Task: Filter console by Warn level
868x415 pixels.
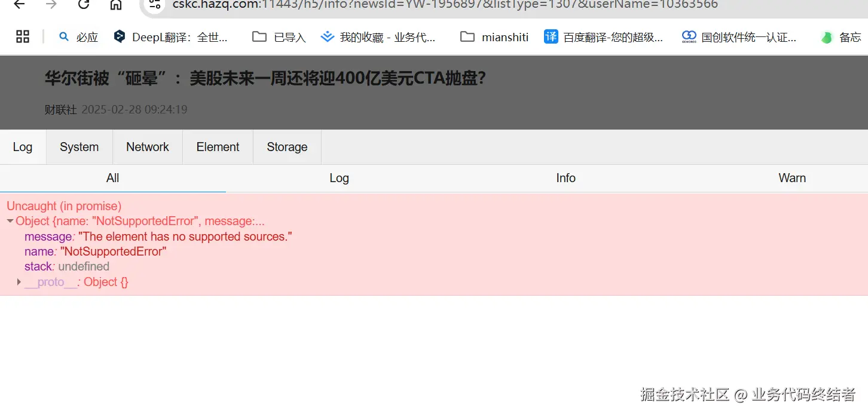Action: click(x=792, y=178)
